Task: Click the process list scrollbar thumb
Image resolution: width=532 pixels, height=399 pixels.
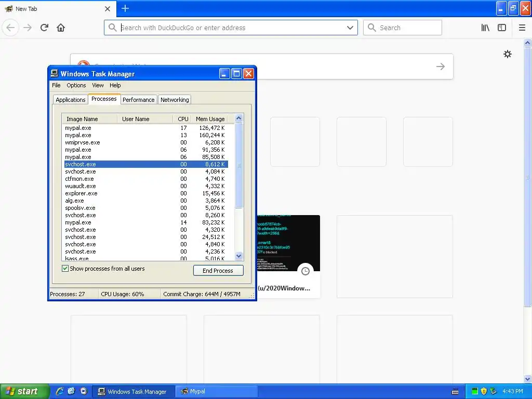Action: pos(239,165)
